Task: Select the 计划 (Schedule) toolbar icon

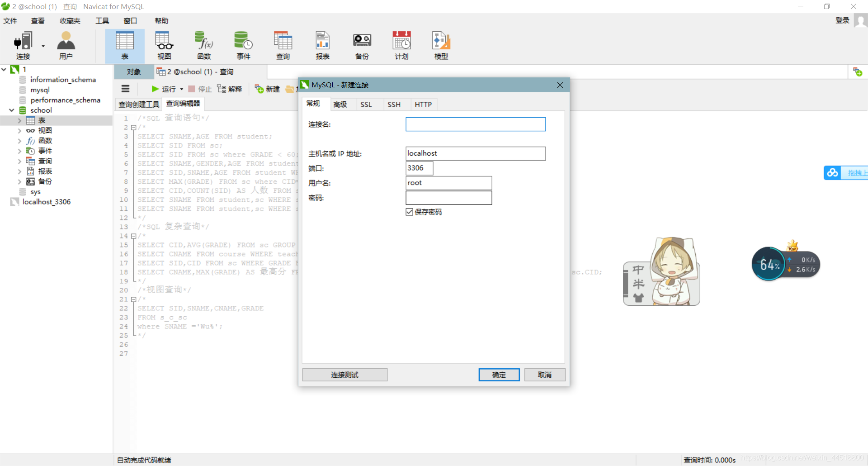Action: tap(401, 45)
